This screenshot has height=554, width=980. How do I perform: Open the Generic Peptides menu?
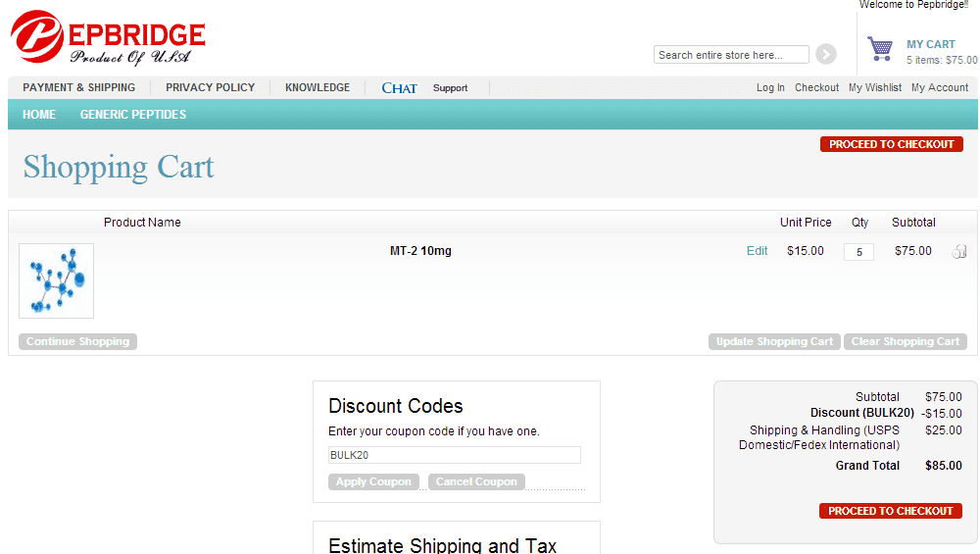point(133,115)
